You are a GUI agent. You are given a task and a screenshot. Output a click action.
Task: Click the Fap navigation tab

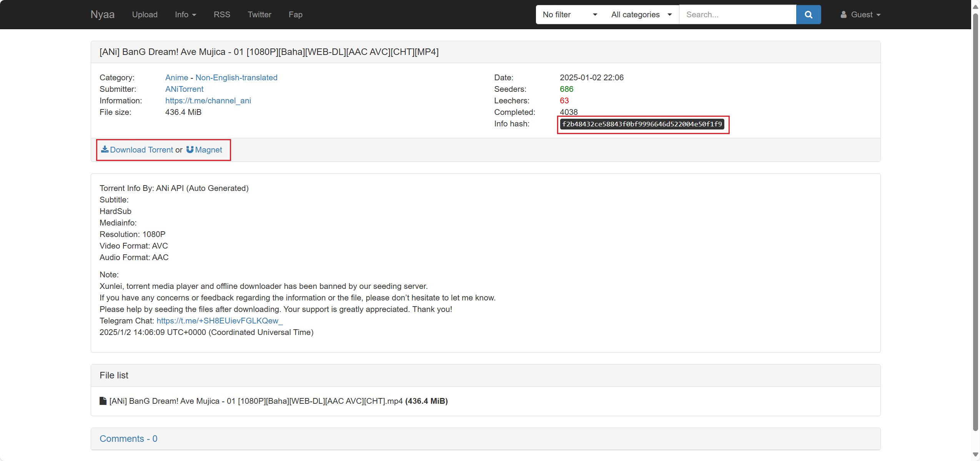tap(296, 14)
